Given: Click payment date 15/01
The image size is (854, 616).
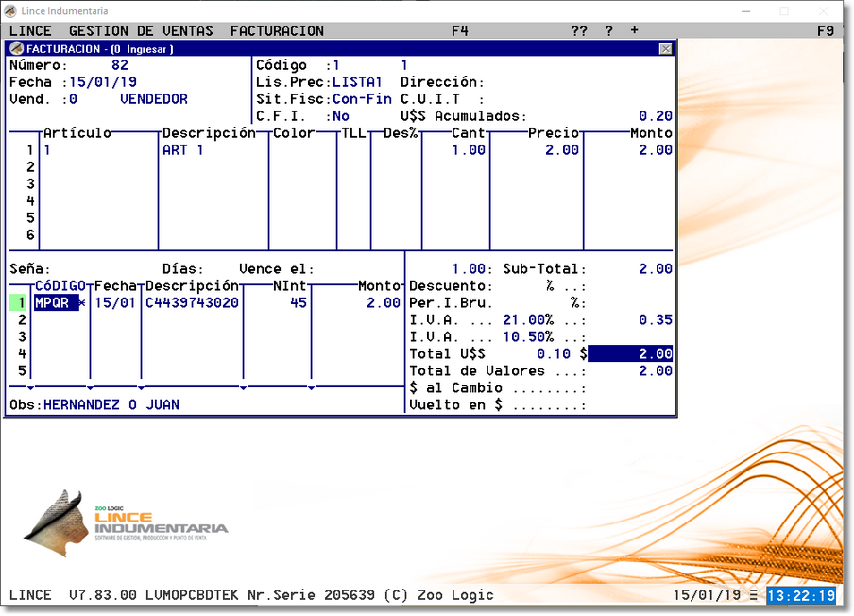Looking at the screenshot, I should (x=115, y=303).
